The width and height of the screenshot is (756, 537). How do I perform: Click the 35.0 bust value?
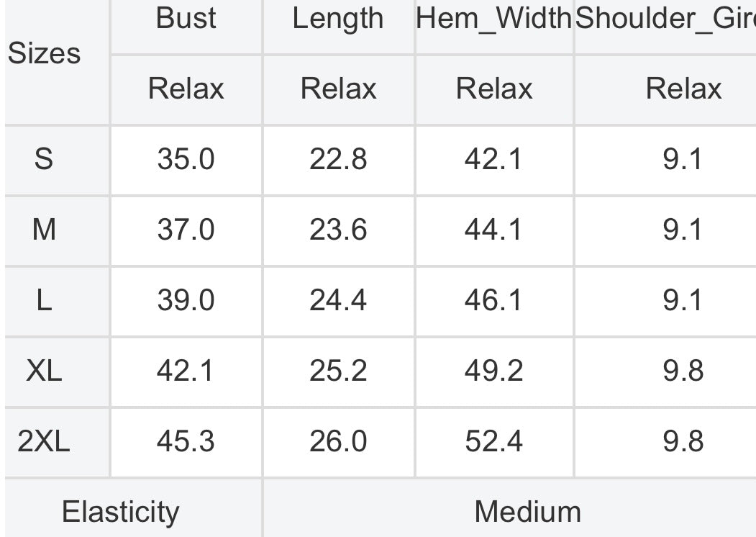[186, 159]
